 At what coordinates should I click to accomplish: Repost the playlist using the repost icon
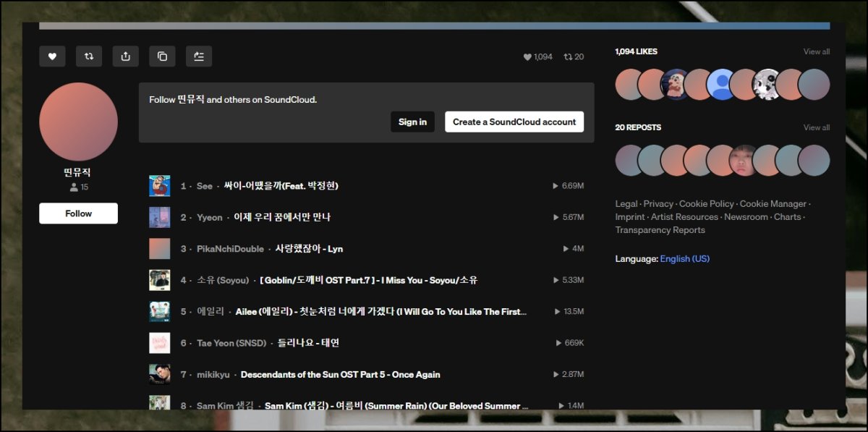[89, 56]
